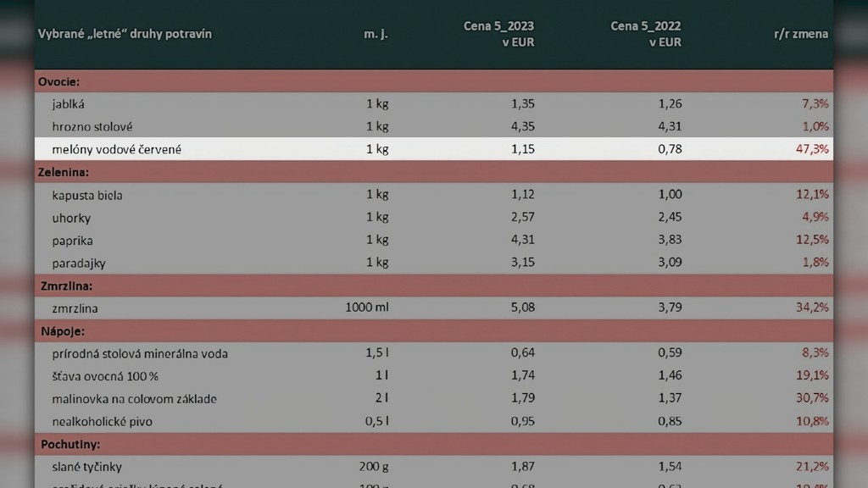
Task: Select the "Ovocie:" category row
Action: [x=59, y=81]
